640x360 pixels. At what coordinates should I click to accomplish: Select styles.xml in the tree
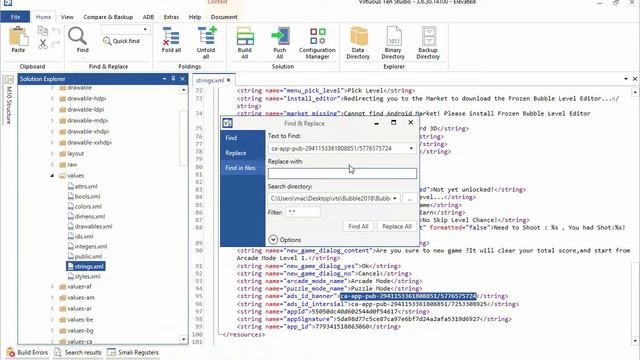tap(84, 277)
